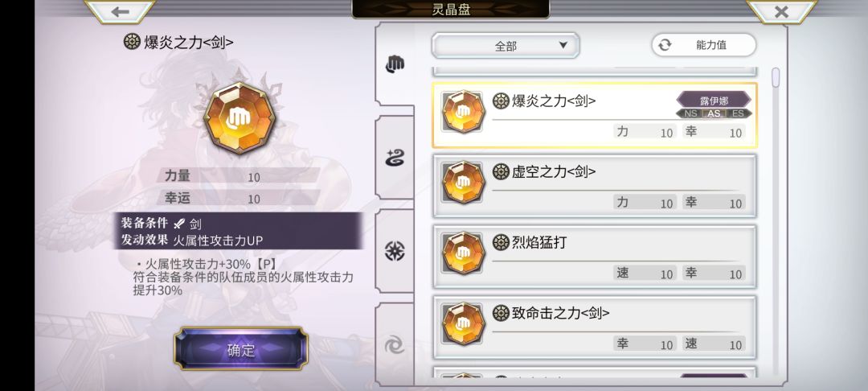The width and height of the screenshot is (868, 391).
Task: Confirm with the 确定 button
Action: tap(241, 349)
